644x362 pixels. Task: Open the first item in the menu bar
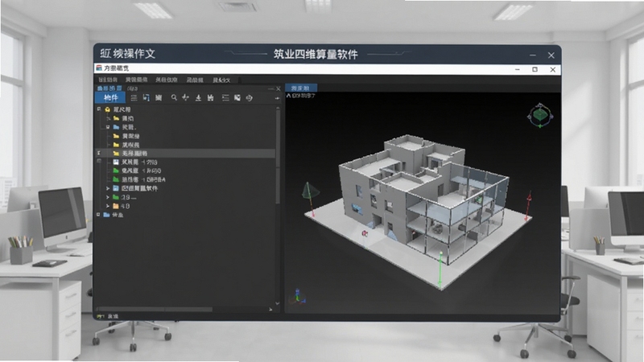(108, 80)
